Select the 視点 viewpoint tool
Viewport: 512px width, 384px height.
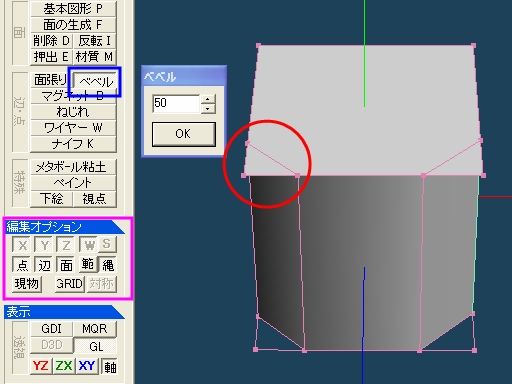coord(94,199)
